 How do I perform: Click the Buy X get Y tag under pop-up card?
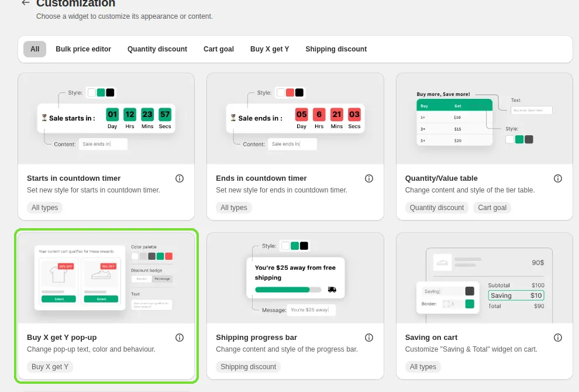(x=50, y=367)
